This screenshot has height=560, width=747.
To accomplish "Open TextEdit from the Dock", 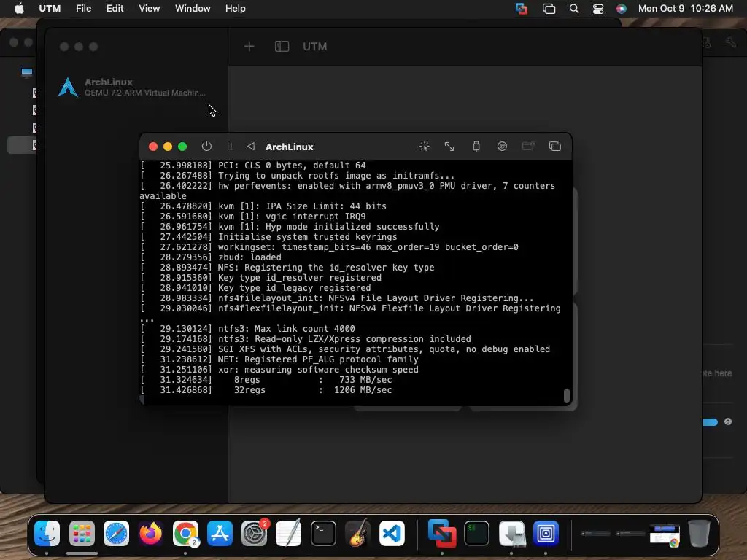I will [x=289, y=533].
